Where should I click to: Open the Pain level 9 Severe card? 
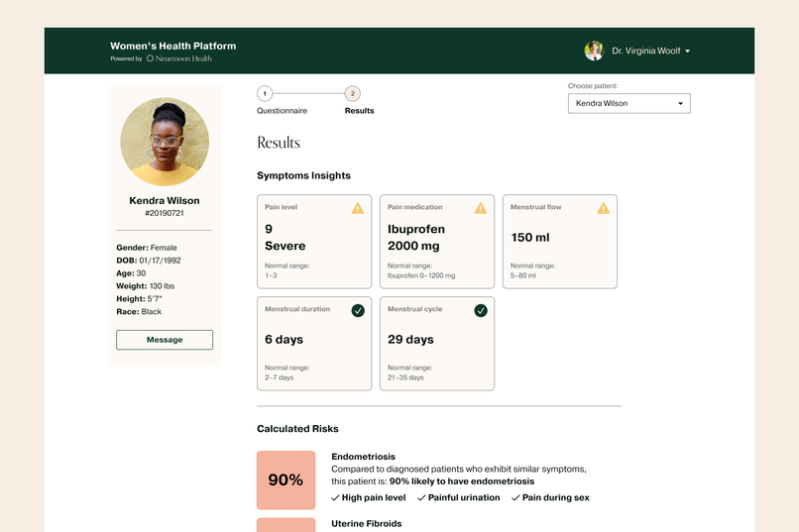click(x=314, y=242)
